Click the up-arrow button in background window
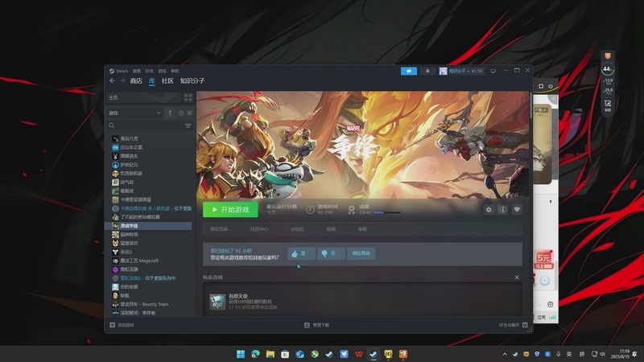This screenshot has width=644, height=362. pyautogui.click(x=551, y=202)
